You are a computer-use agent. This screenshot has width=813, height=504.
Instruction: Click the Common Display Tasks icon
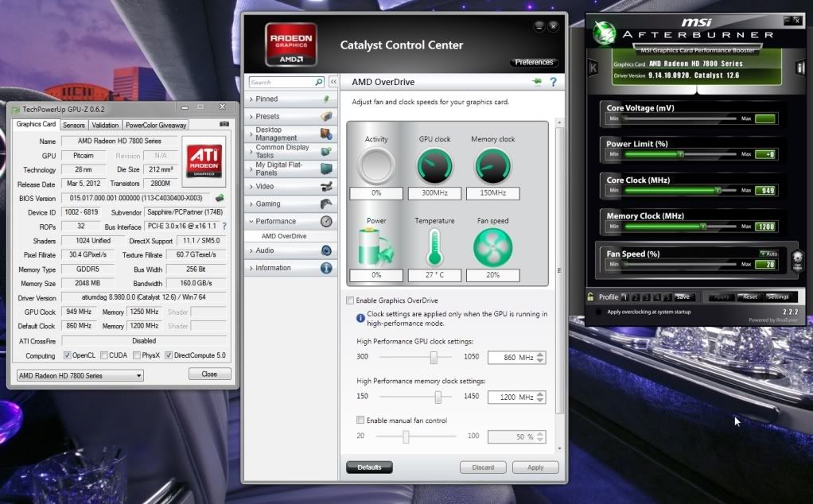326,151
